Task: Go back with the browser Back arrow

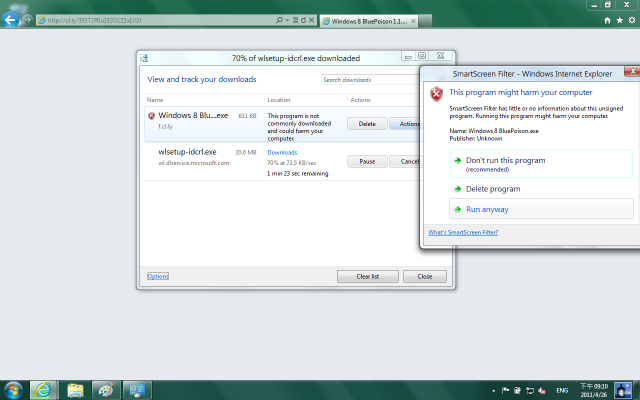Action: click(x=10, y=19)
